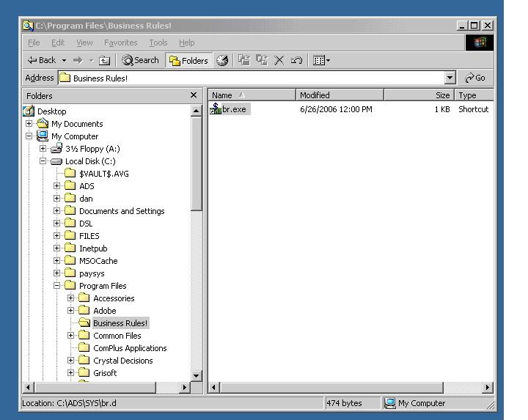Open the Address bar dropdown arrow
The image size is (528, 420).
pyautogui.click(x=450, y=78)
